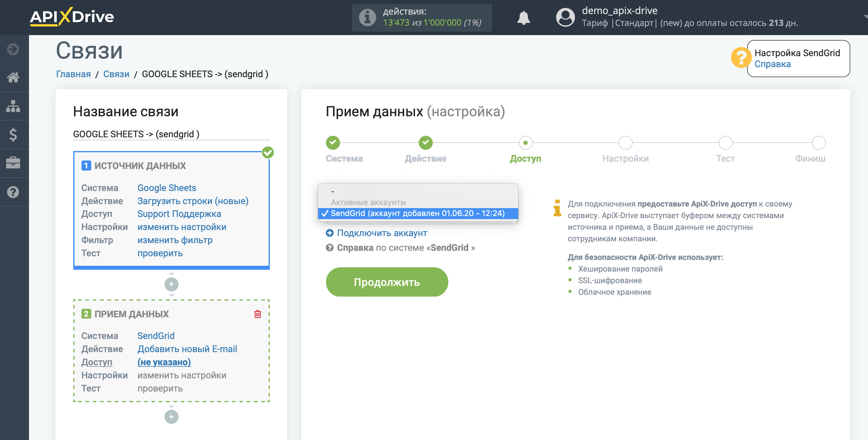Open Google Sheets source system link
Viewport: 868px width, 440px height.
click(167, 188)
